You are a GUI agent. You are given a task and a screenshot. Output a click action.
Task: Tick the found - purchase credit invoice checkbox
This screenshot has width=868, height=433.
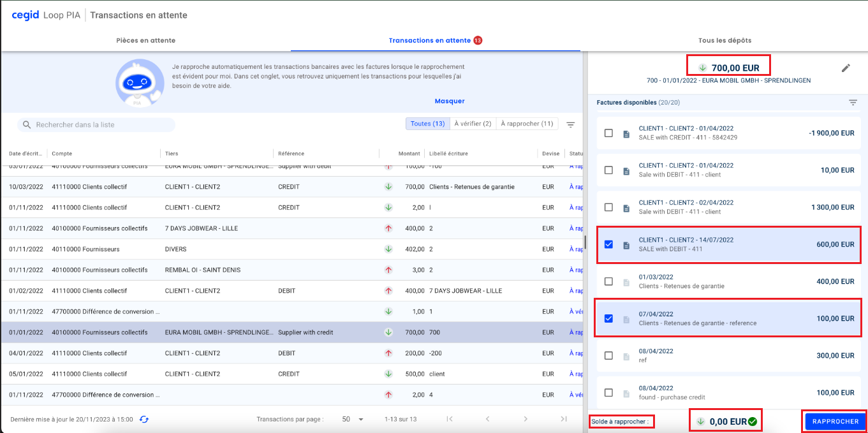click(608, 393)
